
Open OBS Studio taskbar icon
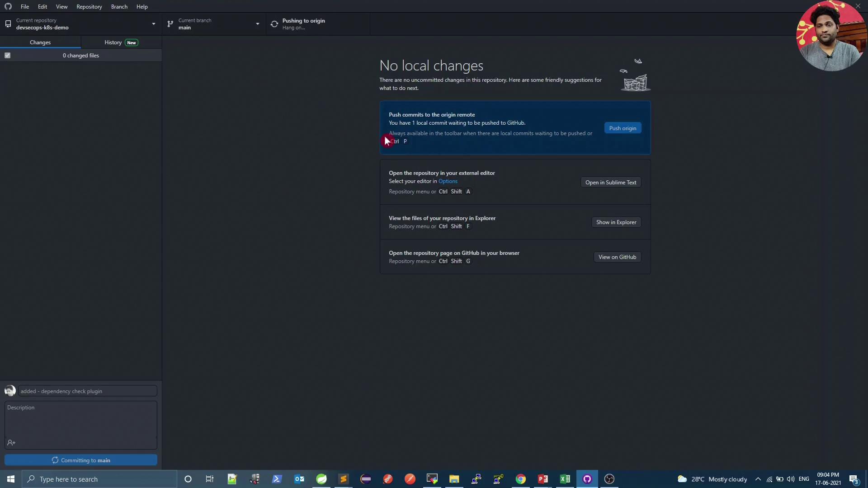609,479
